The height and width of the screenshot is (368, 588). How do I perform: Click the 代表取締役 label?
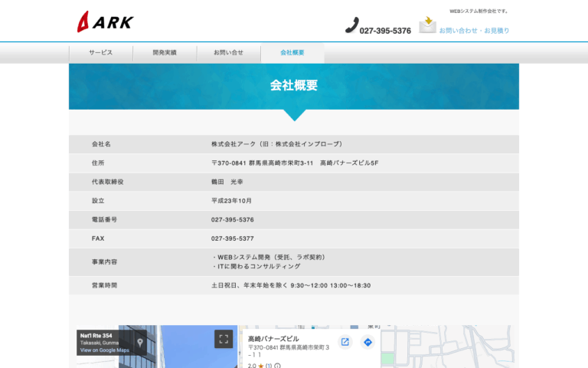pos(108,182)
